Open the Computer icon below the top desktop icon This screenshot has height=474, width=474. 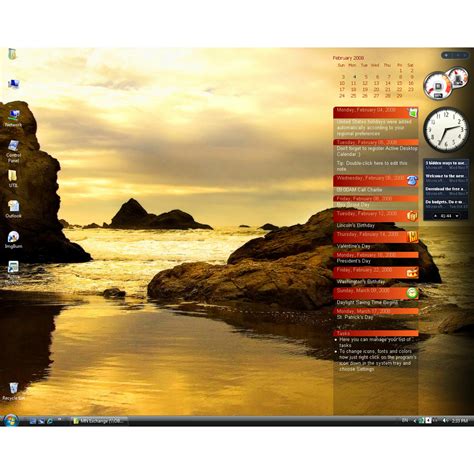click(13, 84)
